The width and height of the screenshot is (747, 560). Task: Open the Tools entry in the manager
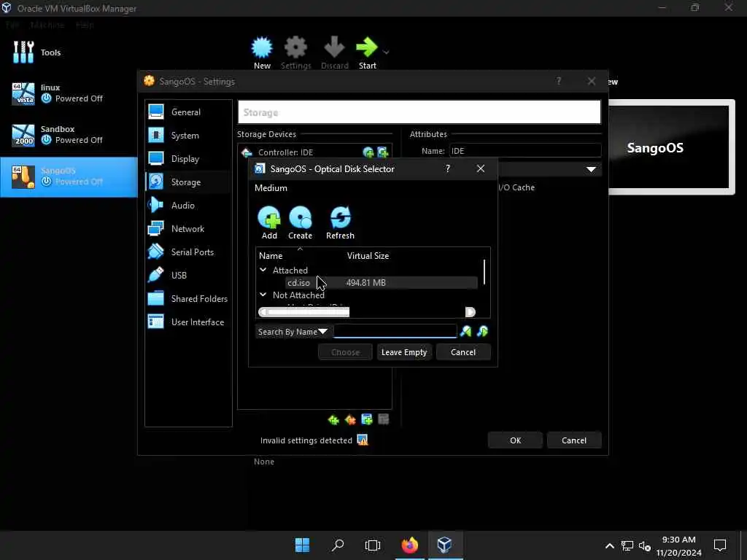69,52
